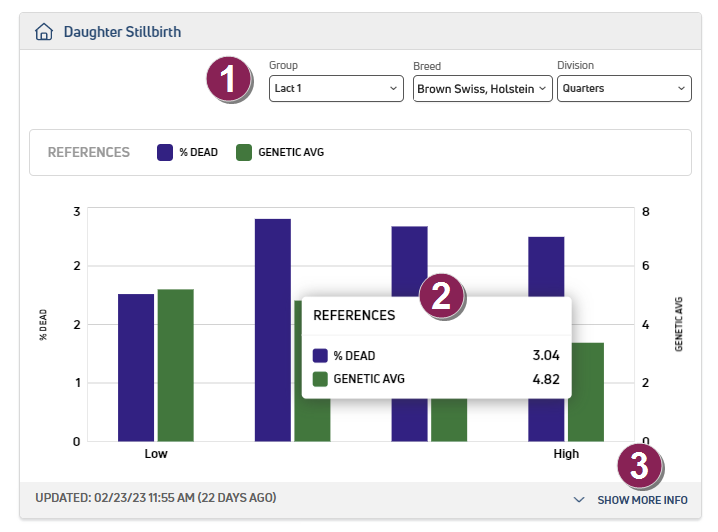Click the numbered callout badge 1

pos(231,79)
